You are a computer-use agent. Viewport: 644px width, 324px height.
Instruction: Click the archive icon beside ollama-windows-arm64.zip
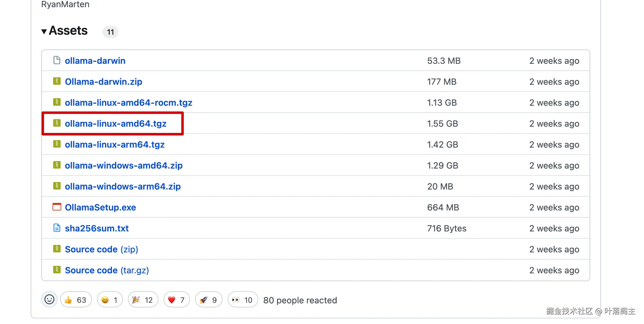coord(57,186)
